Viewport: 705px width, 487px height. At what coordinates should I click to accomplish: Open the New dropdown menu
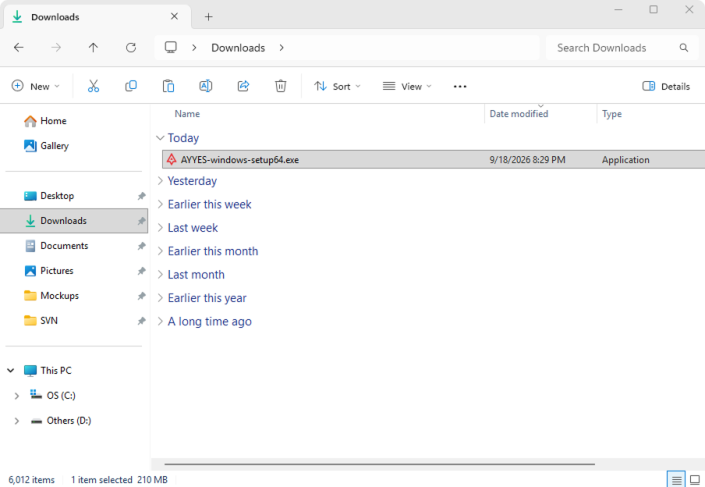tap(36, 86)
